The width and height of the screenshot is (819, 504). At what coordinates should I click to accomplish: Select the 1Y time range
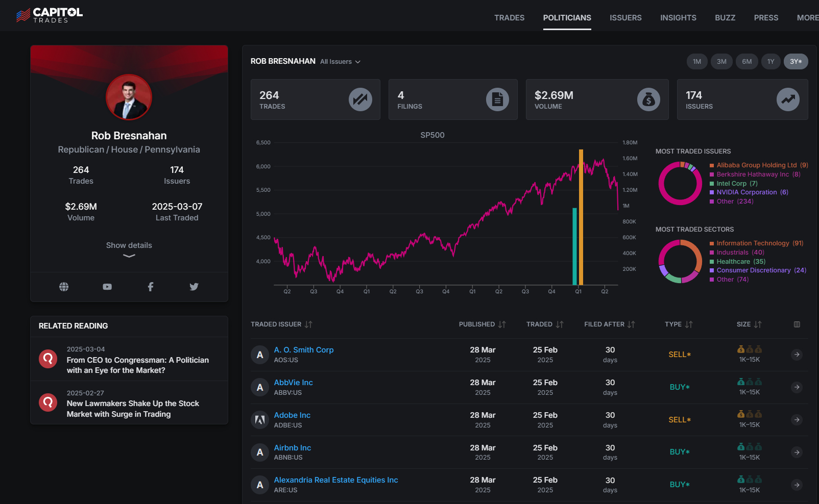[x=771, y=61]
